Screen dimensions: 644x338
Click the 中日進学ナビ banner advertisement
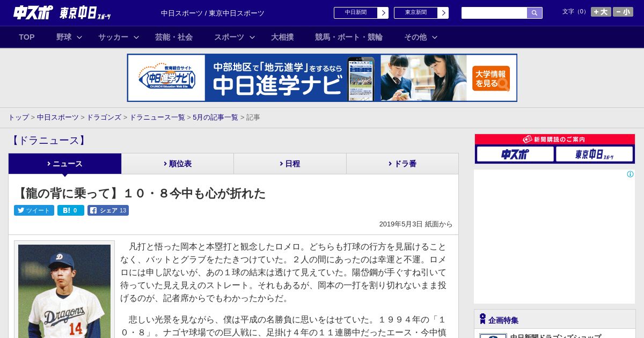(322, 78)
